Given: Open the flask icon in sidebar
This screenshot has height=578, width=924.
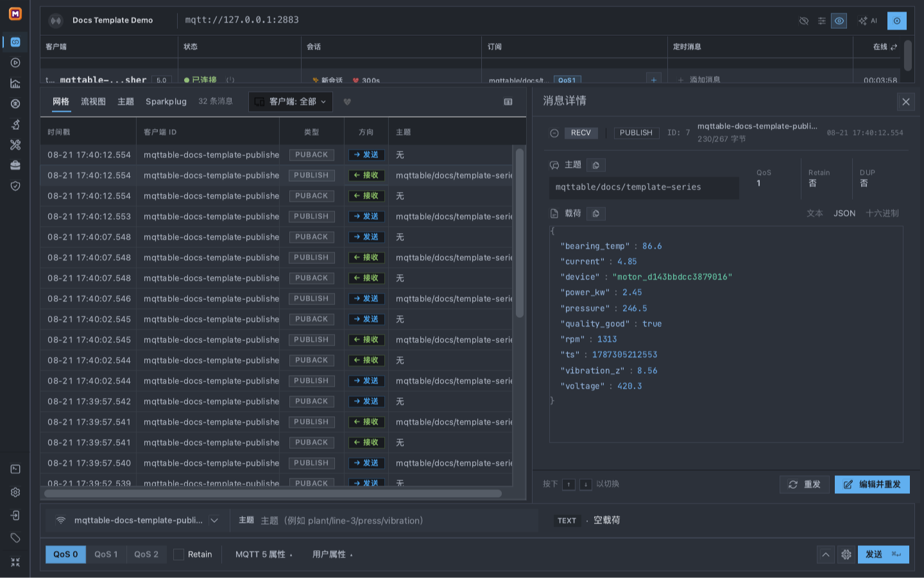Looking at the screenshot, I should pos(15,125).
